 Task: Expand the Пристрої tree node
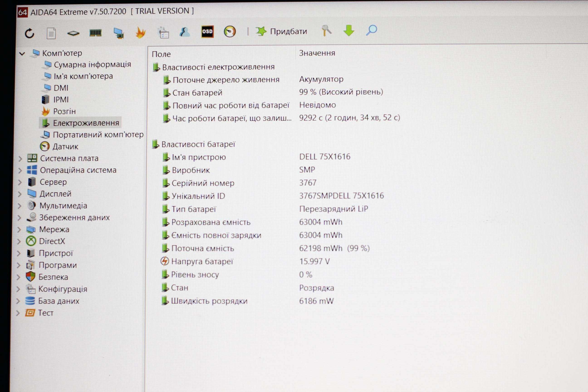click(19, 253)
